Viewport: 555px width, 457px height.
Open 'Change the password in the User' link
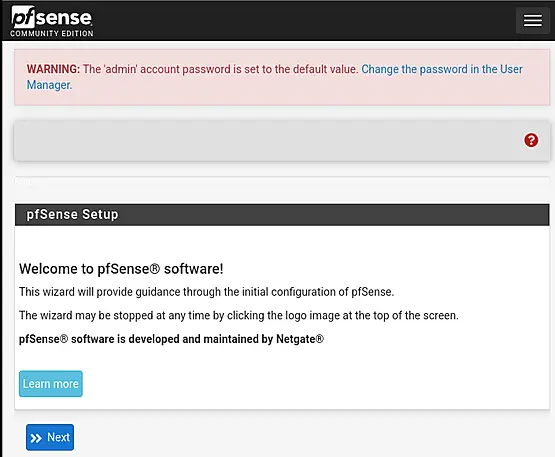(x=442, y=69)
